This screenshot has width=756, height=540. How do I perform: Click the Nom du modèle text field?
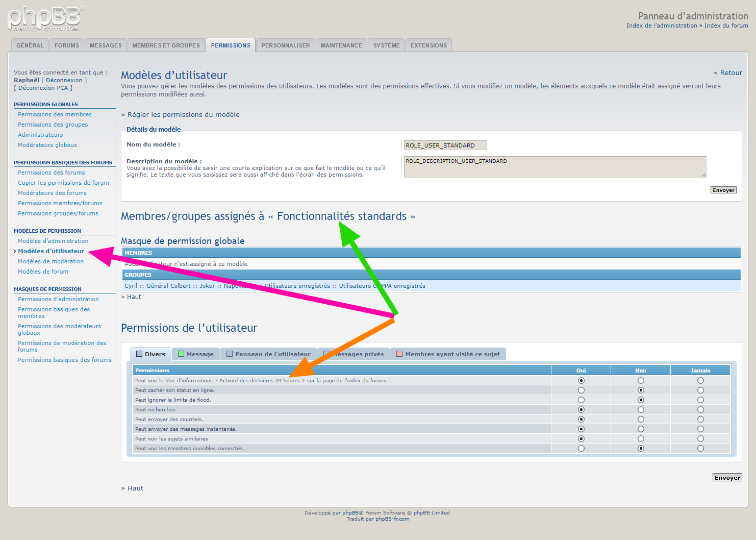[x=445, y=145]
